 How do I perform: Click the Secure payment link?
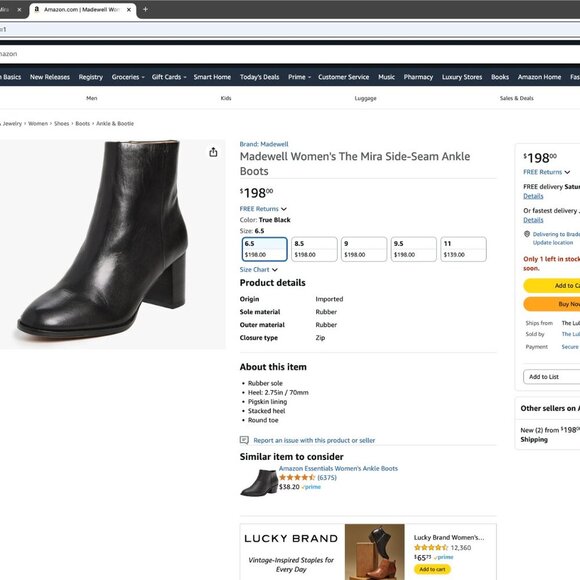tap(570, 347)
